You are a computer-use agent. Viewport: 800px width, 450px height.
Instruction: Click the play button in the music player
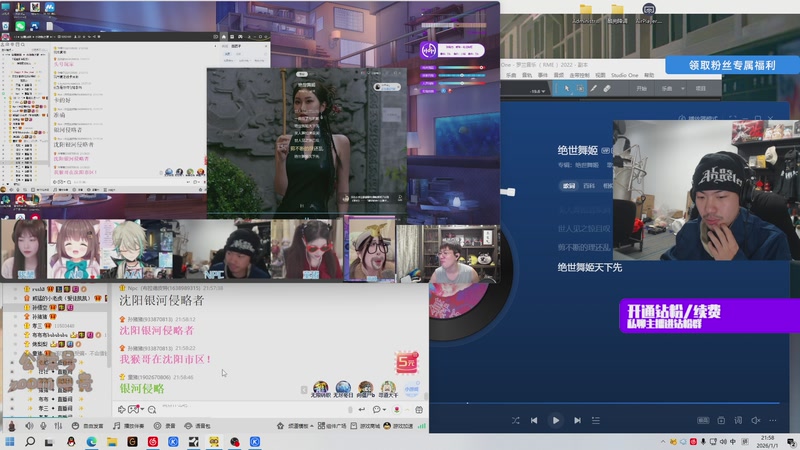coord(556,420)
